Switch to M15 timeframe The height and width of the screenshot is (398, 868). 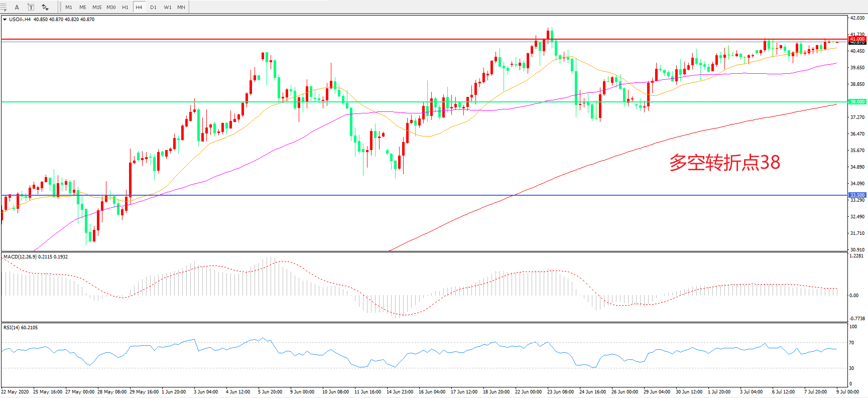[x=97, y=7]
